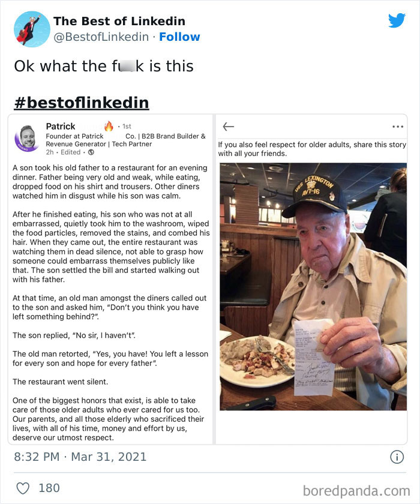Click the info icon near the timestamp
420x504 pixels.
point(397,457)
